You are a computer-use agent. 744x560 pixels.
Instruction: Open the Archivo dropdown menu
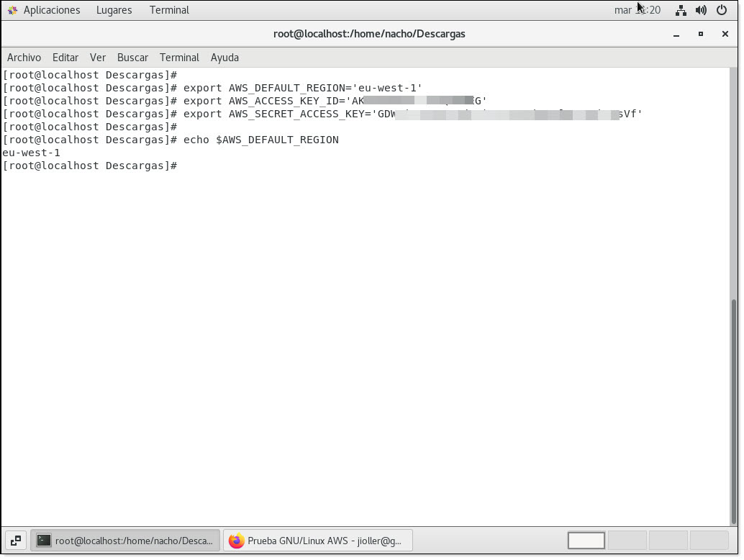pyautogui.click(x=24, y=58)
